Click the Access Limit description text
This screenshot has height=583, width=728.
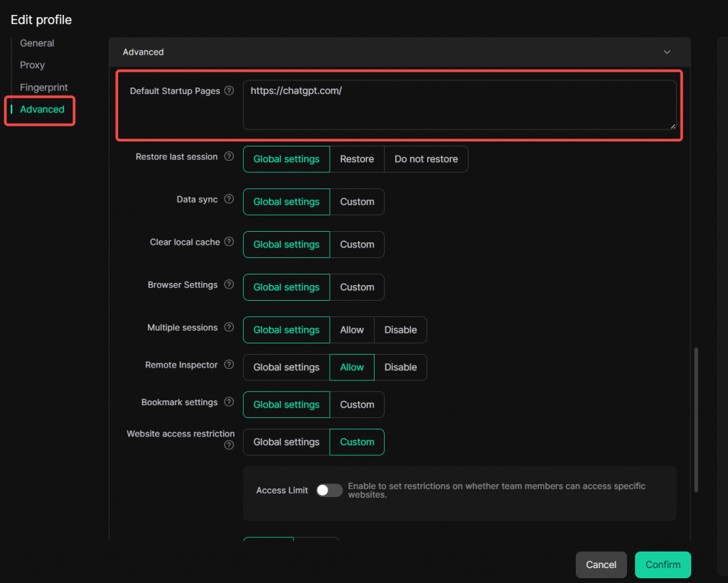496,490
